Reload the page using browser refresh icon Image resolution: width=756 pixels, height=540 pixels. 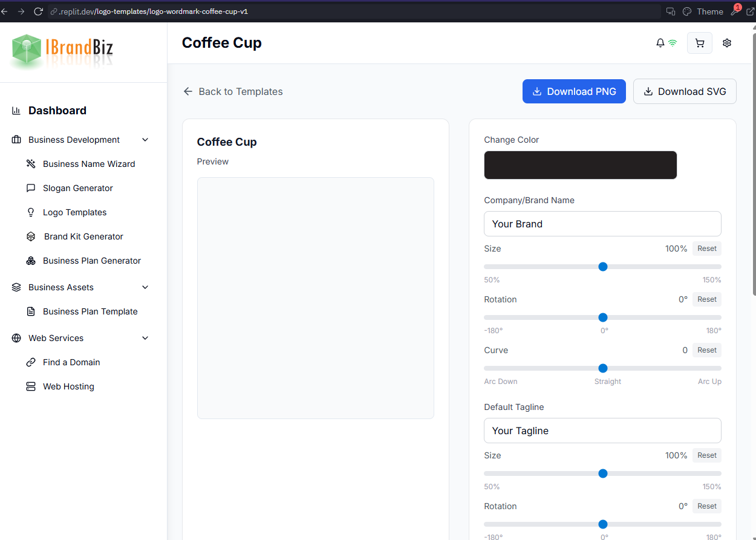pyautogui.click(x=39, y=11)
